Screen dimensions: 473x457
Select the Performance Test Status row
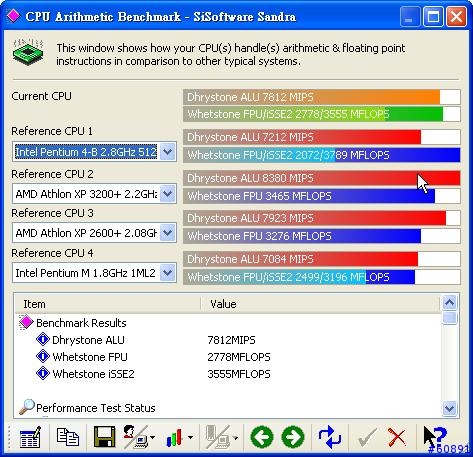coord(228,408)
